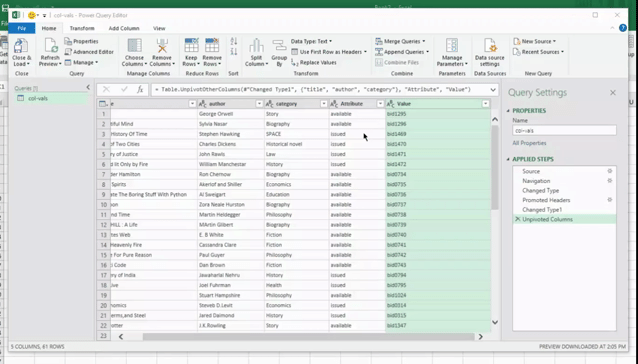Screen dimensions: 638x364
Task: Open the Navigation step settings gear
Action: pyautogui.click(x=610, y=181)
